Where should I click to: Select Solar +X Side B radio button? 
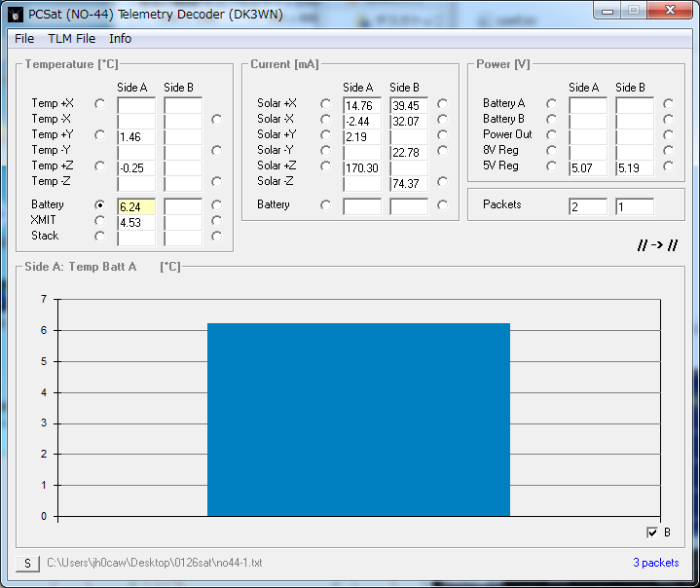(442, 104)
